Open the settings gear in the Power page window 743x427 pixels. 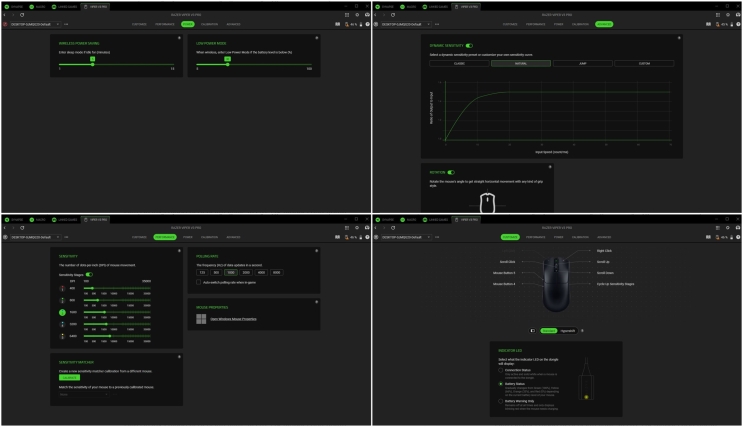click(x=357, y=15)
